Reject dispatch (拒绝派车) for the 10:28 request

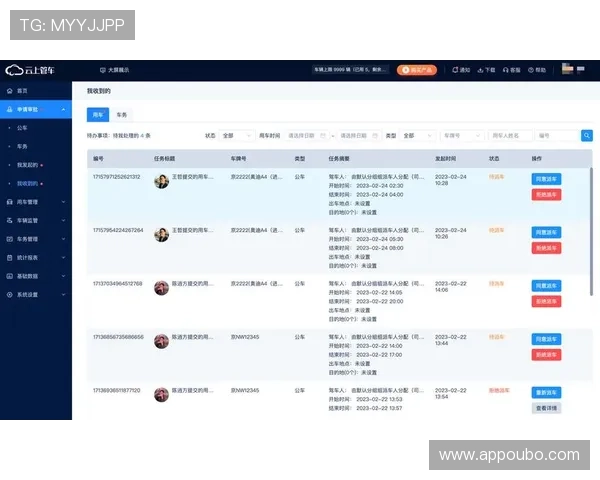[x=546, y=195]
